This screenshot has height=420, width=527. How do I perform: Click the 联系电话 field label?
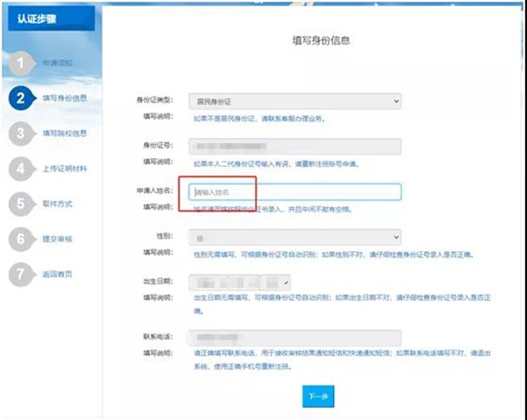[x=158, y=337]
